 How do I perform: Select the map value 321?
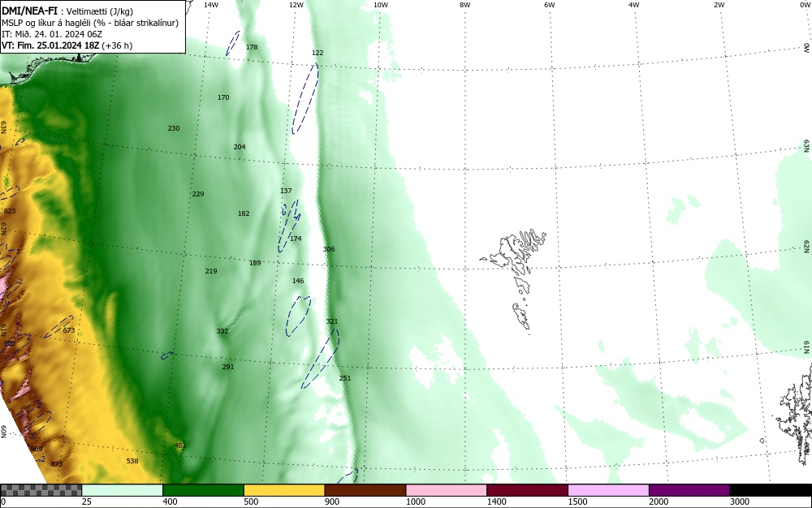coord(332,321)
